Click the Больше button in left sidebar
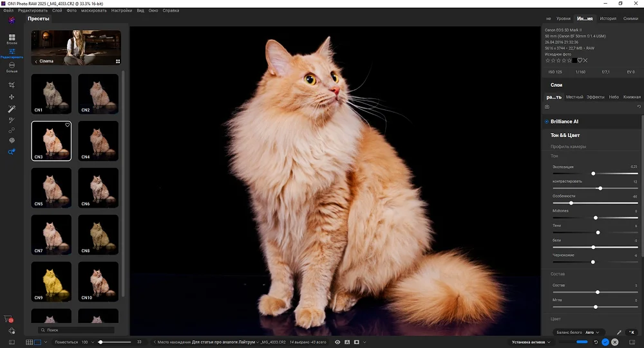The width and height of the screenshot is (644, 348). [12, 67]
